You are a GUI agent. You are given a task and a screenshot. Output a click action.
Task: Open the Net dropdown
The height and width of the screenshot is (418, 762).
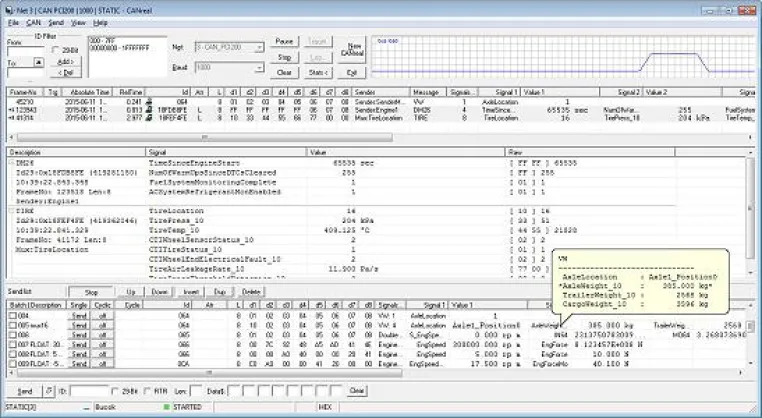(229, 47)
